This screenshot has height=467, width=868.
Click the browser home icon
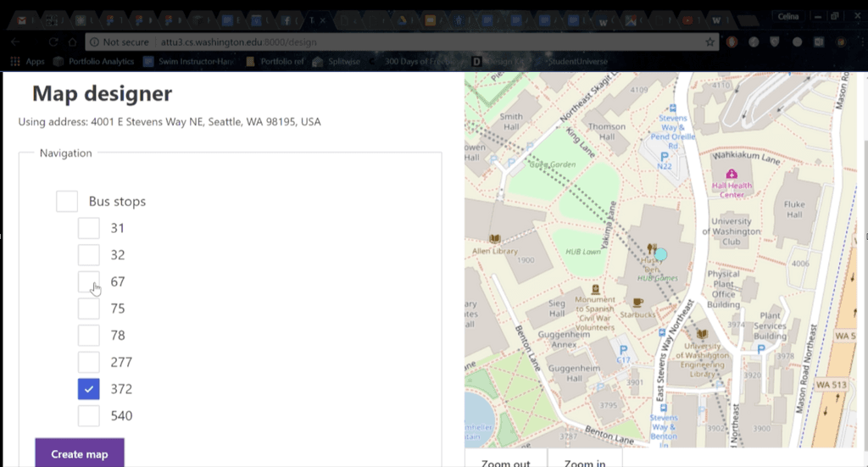click(x=73, y=42)
